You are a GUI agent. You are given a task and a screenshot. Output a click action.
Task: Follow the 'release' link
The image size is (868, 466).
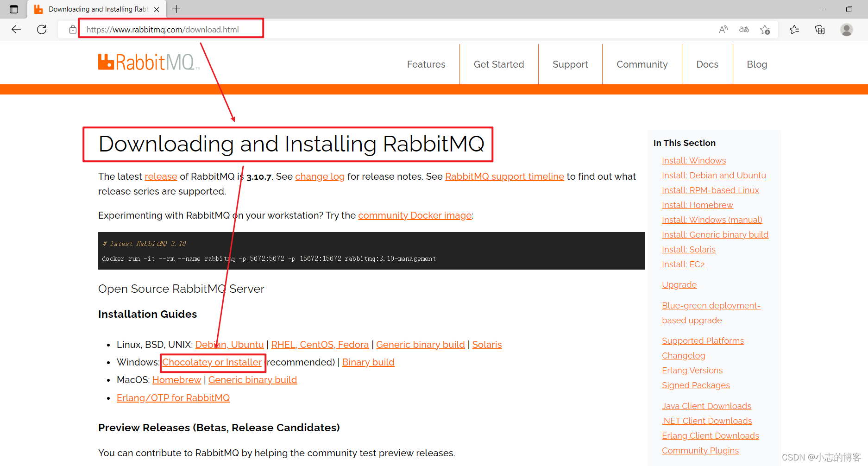pyautogui.click(x=161, y=176)
